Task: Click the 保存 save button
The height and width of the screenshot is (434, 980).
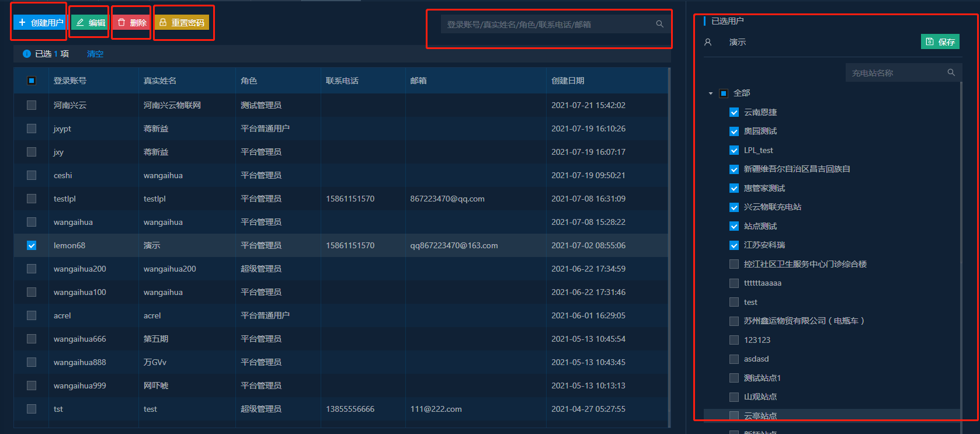Action: coord(940,42)
